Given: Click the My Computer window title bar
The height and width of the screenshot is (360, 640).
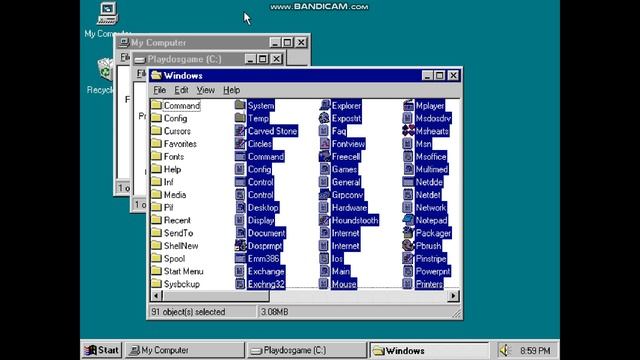Looking at the screenshot, I should pyautogui.click(x=212, y=42).
